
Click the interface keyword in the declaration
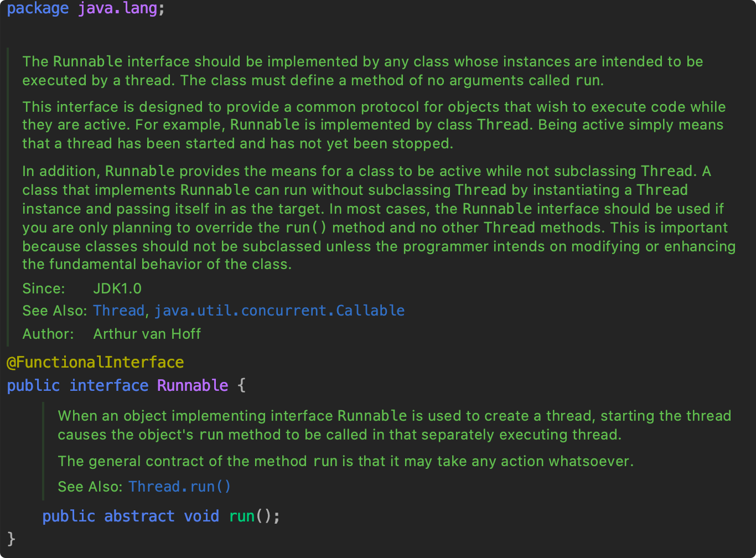(x=109, y=385)
